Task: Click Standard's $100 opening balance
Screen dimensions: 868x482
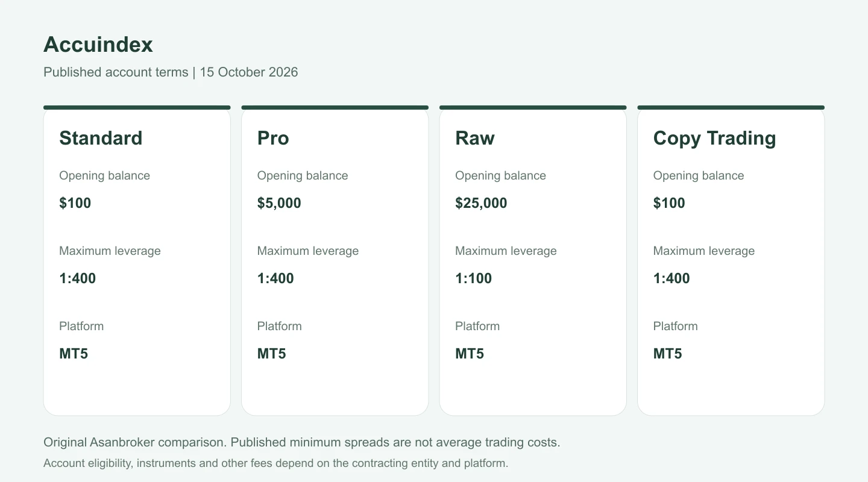Action: [75, 203]
